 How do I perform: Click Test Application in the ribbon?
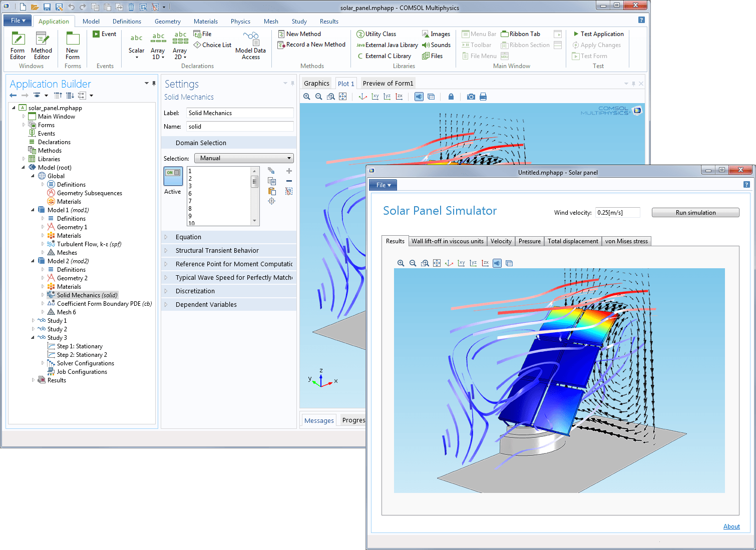(x=598, y=34)
